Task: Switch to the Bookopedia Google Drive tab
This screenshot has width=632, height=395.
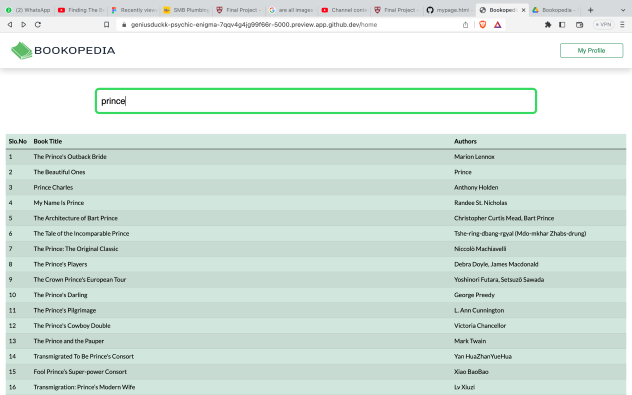Action: coord(555,10)
